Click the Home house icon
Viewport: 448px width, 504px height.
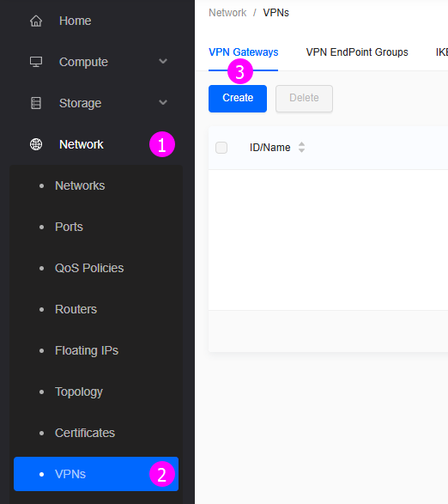click(x=36, y=21)
